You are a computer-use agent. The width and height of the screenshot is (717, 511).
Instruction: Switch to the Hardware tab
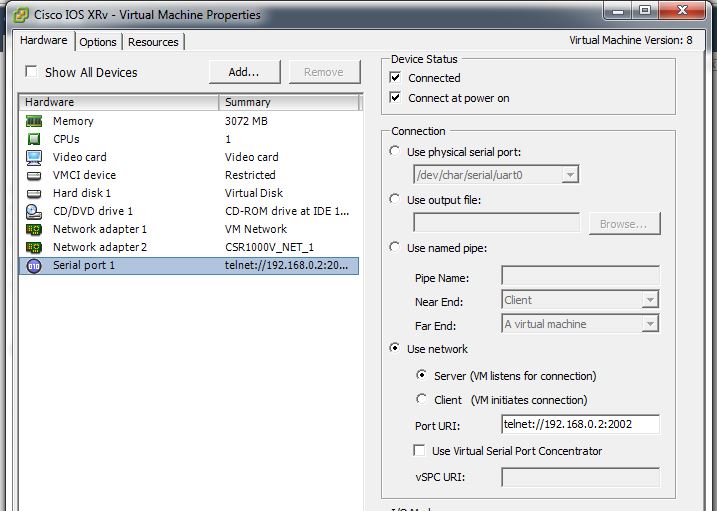point(44,40)
